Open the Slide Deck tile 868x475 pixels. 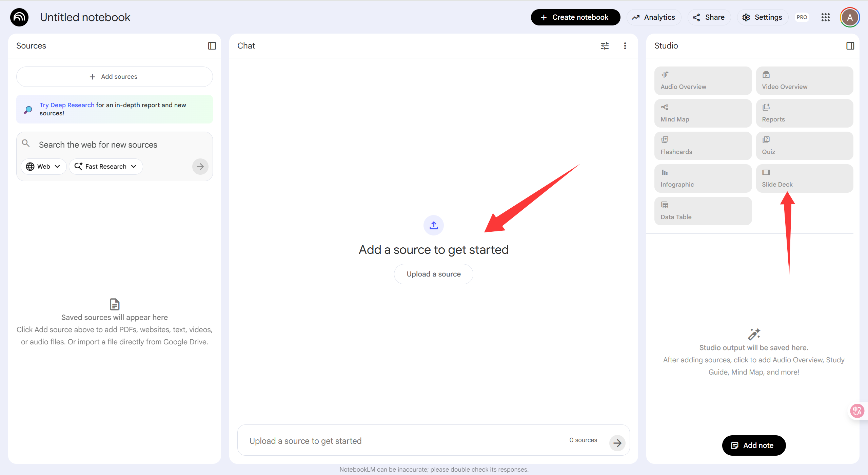[x=804, y=178]
